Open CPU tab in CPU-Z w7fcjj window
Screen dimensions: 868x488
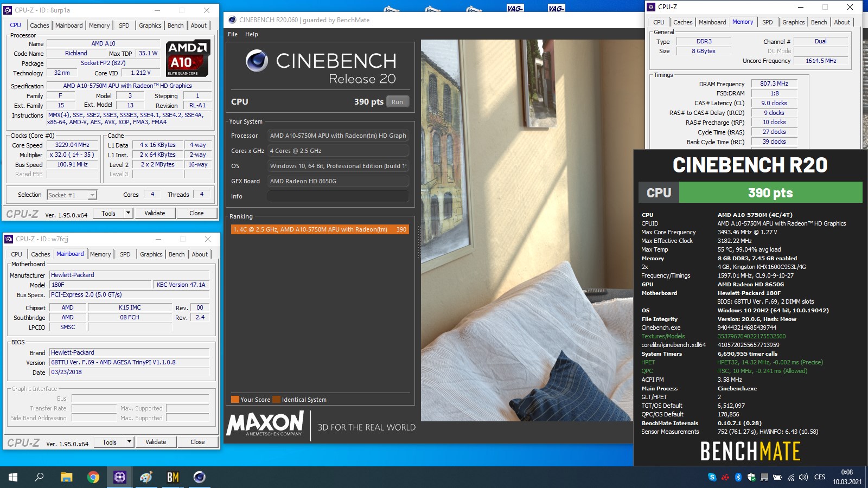click(x=17, y=254)
